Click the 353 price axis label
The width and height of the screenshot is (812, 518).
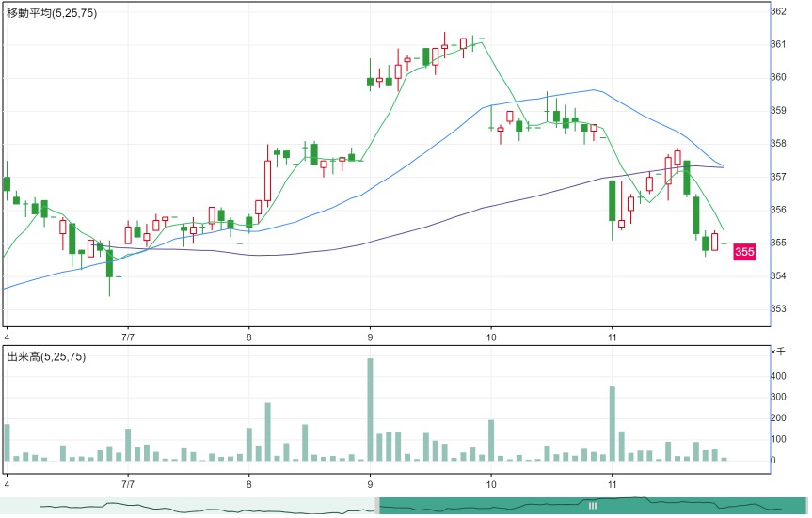tap(778, 309)
